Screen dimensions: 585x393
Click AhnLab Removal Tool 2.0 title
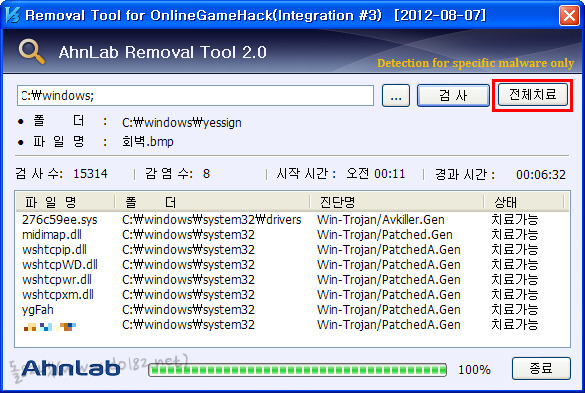(162, 52)
